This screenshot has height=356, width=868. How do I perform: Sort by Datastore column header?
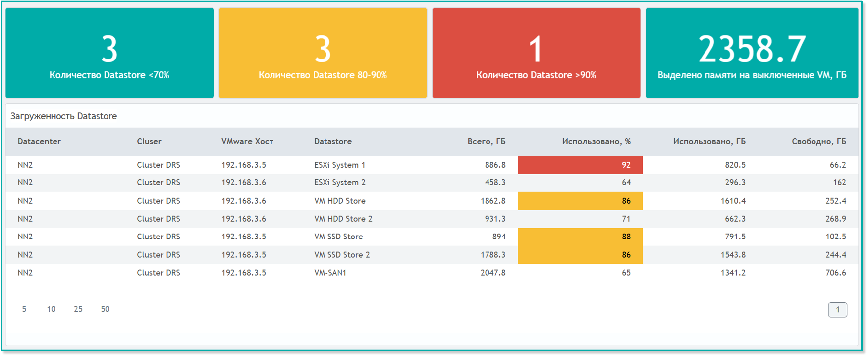click(x=333, y=142)
